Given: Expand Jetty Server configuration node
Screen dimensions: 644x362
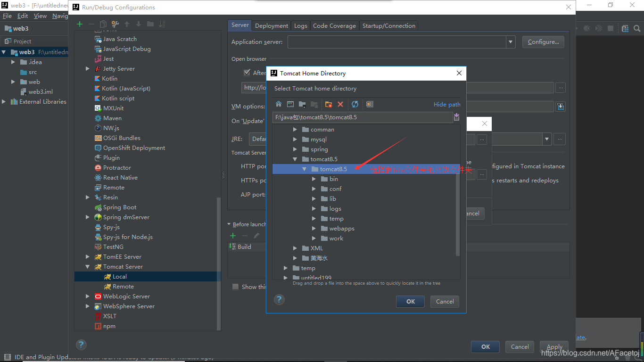Looking at the screenshot, I should pos(88,69).
